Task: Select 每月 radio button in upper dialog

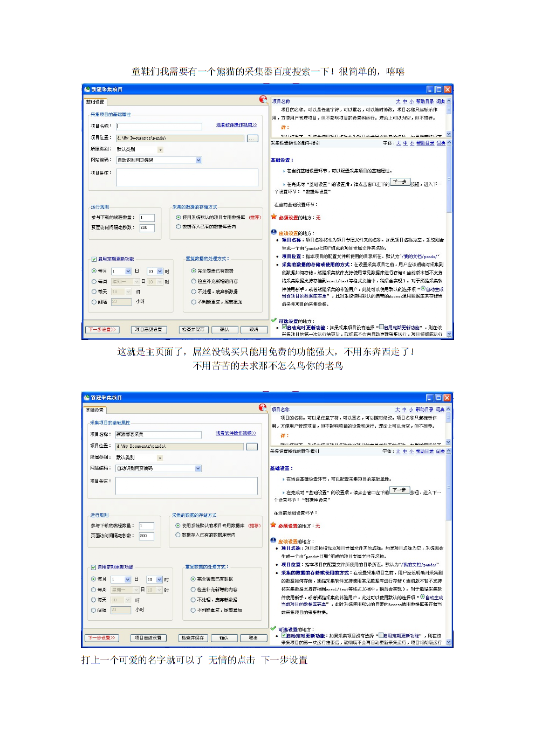Action: point(94,271)
